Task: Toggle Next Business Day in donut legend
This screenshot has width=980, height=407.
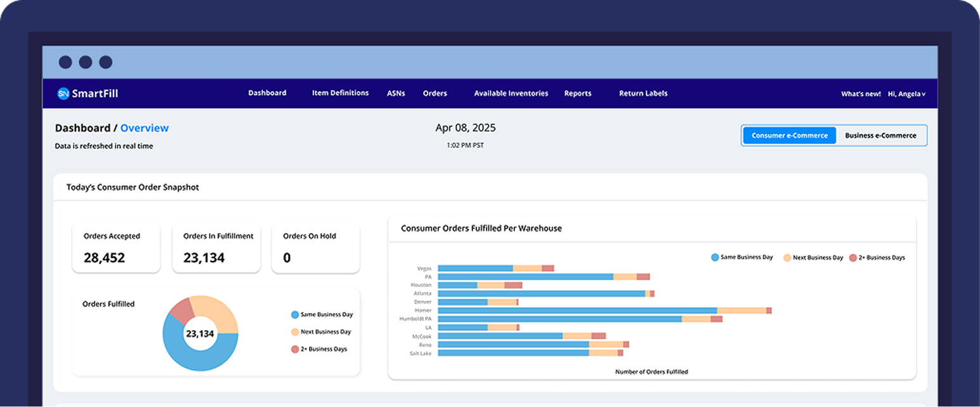Action: pyautogui.click(x=321, y=331)
